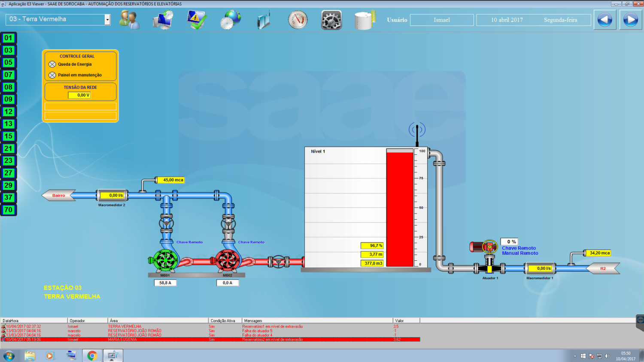Select the green MB01 pump
Image resolution: width=644 pixels, height=362 pixels.
[165, 260]
